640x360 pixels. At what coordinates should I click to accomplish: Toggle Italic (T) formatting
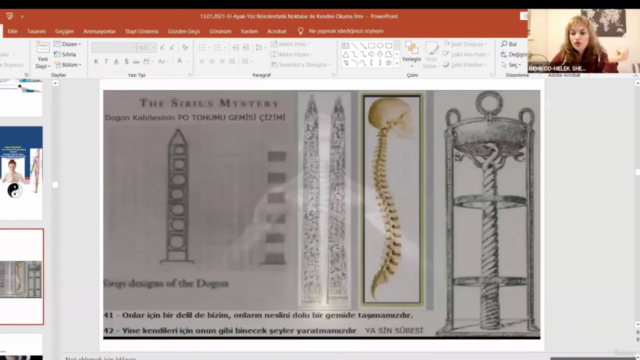point(106,62)
